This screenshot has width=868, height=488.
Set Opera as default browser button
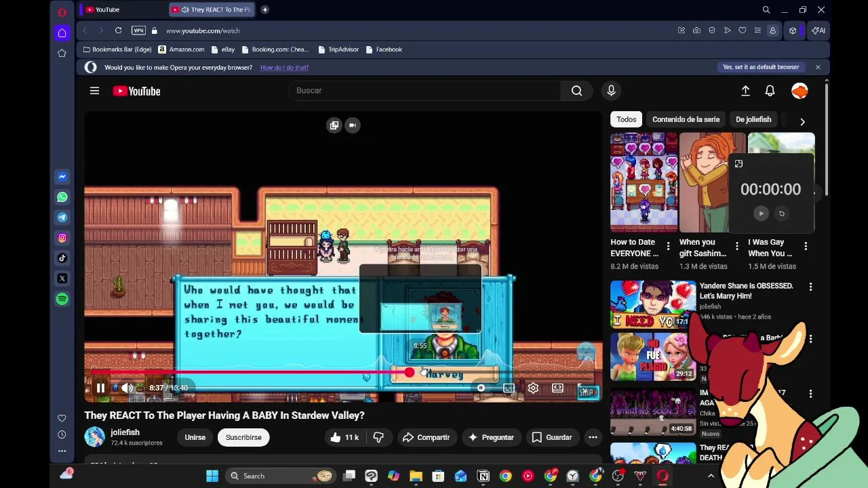tap(761, 67)
